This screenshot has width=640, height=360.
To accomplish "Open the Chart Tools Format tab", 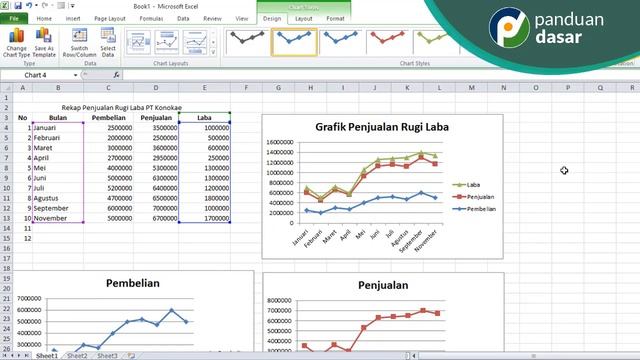I will [335, 18].
